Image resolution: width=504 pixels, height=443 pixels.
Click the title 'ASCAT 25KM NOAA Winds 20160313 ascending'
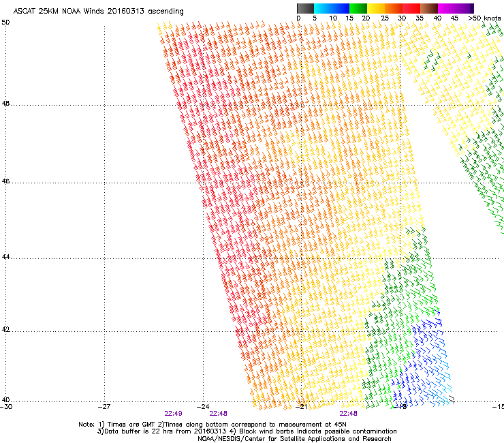(x=98, y=12)
